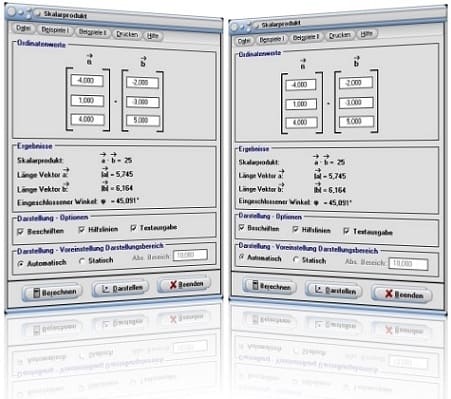Screen dimensions: 451x399
Task: Open Drucken tab in right window
Action: click(339, 35)
